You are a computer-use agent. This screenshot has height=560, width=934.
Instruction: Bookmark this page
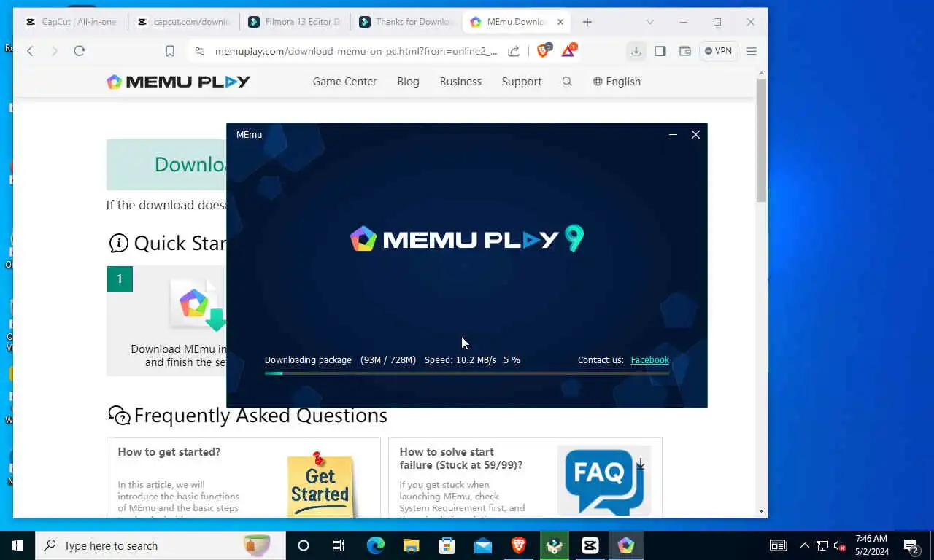pyautogui.click(x=170, y=51)
